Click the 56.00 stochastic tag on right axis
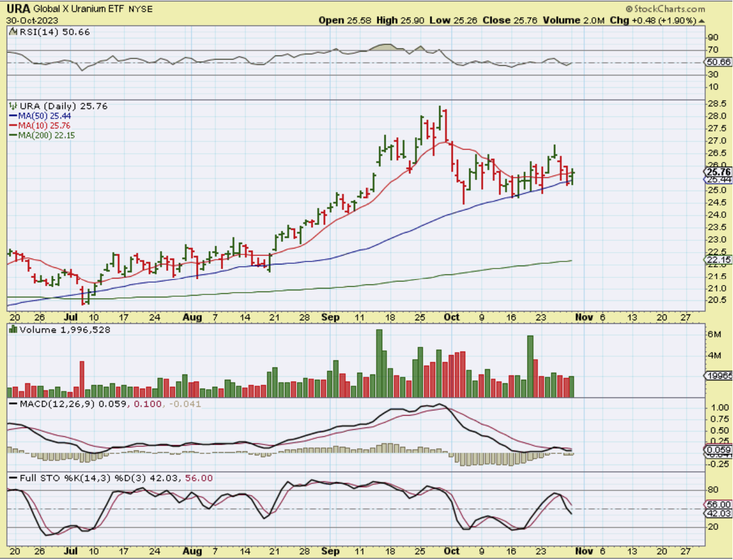733x560 pixels. 718,505
